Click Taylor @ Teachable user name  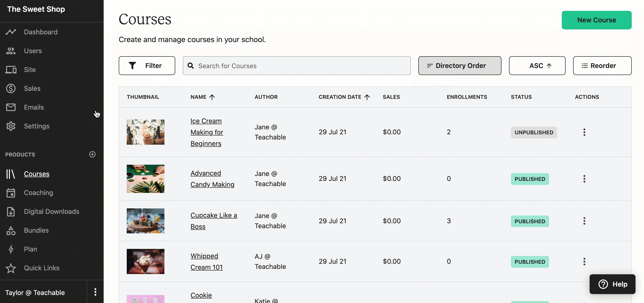pos(35,292)
